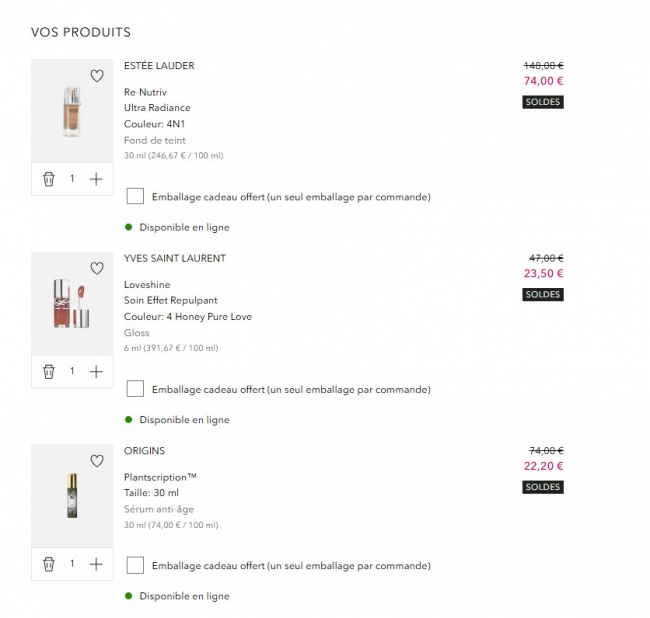Click the heart on Origins Plantscription
The height and width of the screenshot is (618, 650).
(97, 461)
